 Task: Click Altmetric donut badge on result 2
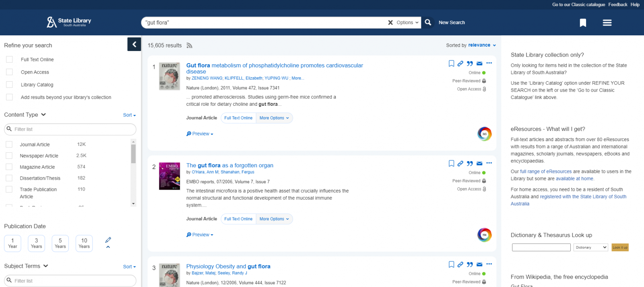tap(485, 235)
